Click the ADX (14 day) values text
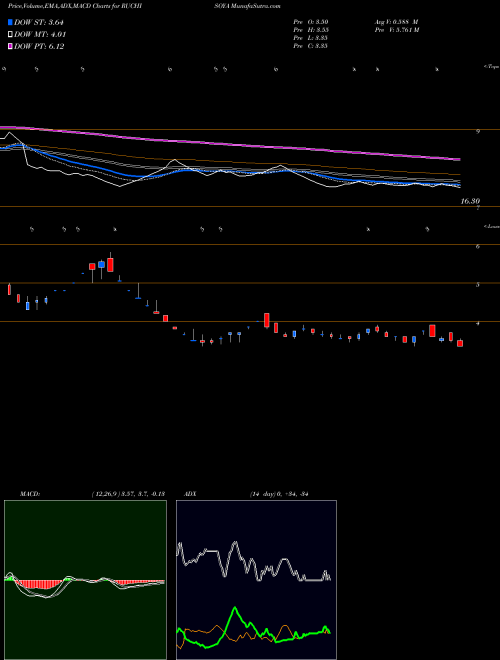500x660 pixels. [x=279, y=494]
